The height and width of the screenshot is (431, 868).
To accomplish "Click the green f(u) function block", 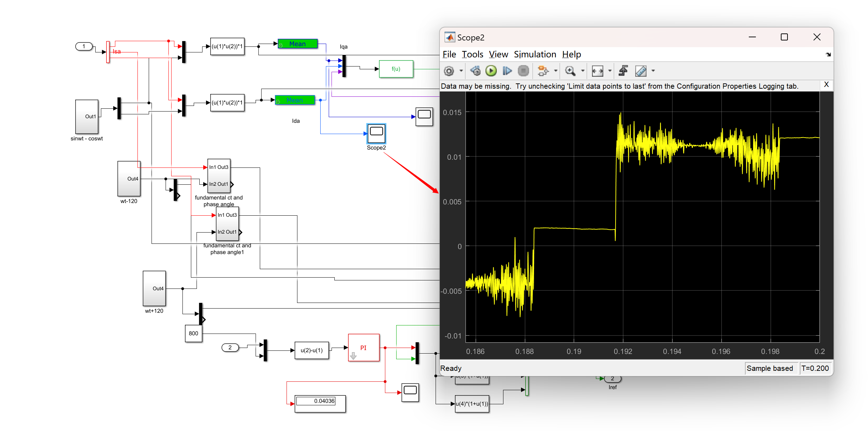I will (396, 69).
